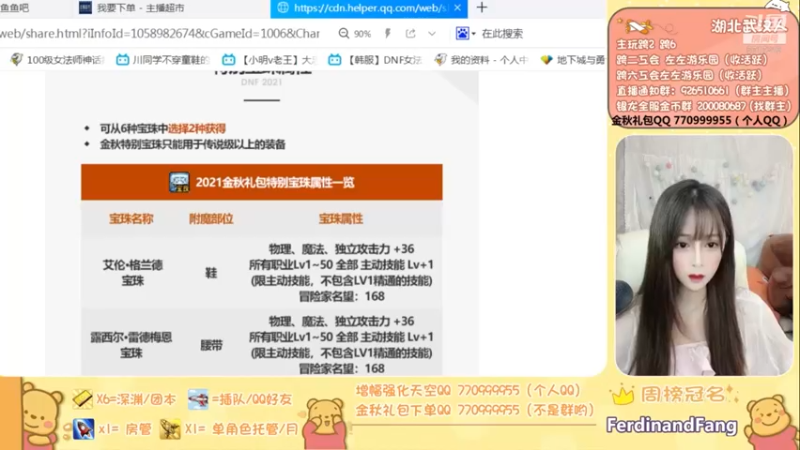Click the favicon on 我要下单 tab
Screen dimensions: 800x450
point(85,8)
